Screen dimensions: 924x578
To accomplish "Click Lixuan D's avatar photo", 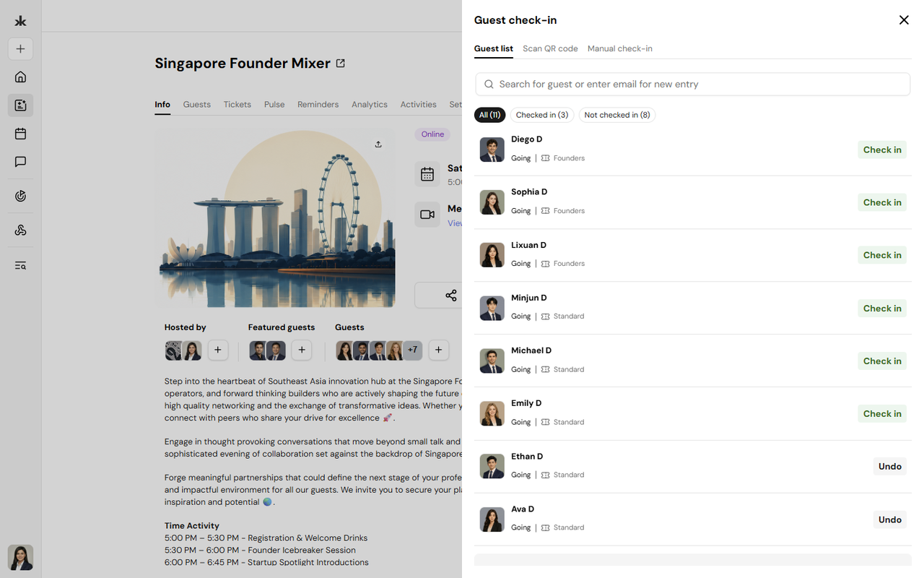I will (x=492, y=255).
